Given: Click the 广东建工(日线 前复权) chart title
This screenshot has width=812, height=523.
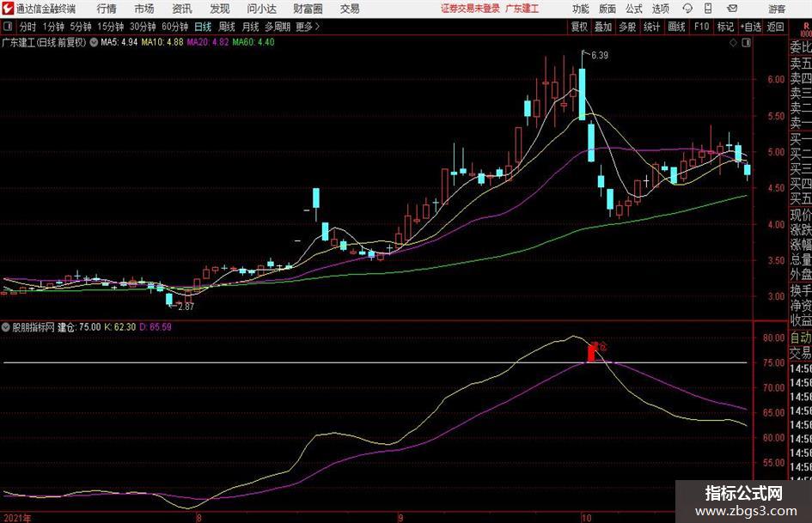Looking at the screenshot, I should [x=44, y=42].
